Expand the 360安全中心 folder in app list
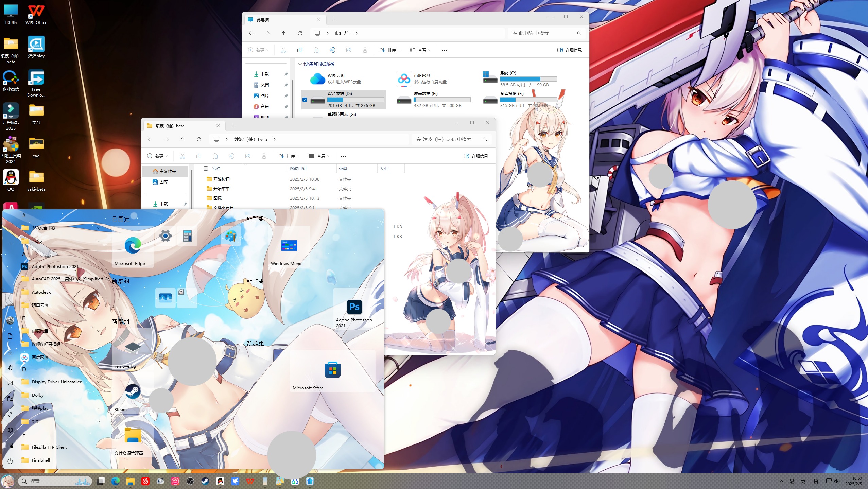 point(98,228)
